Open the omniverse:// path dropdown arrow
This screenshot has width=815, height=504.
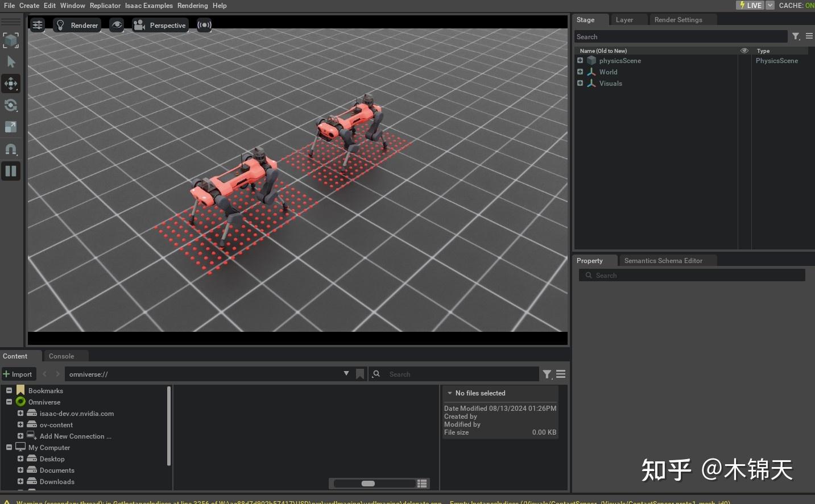(x=346, y=373)
